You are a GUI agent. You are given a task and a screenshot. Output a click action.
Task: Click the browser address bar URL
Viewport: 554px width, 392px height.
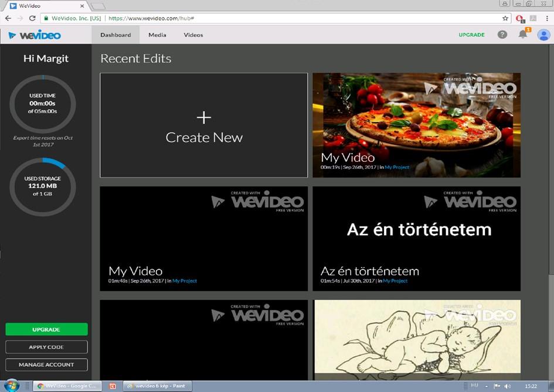click(x=151, y=18)
